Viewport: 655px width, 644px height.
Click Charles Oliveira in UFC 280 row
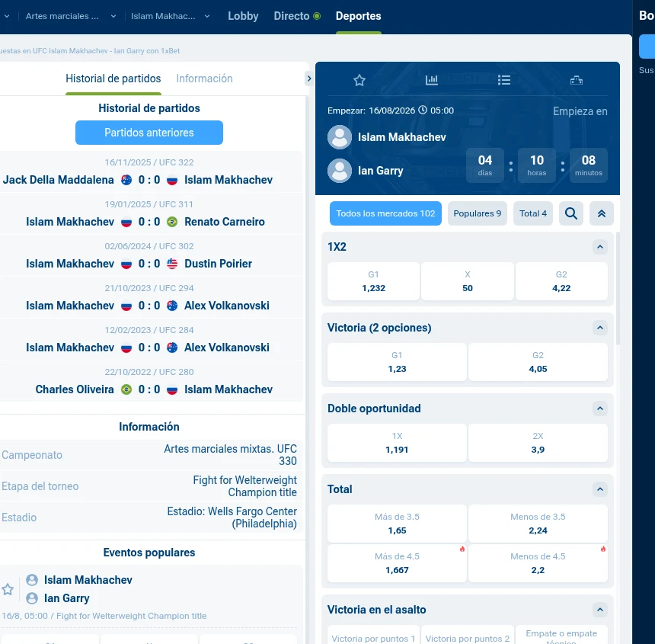pyautogui.click(x=75, y=389)
